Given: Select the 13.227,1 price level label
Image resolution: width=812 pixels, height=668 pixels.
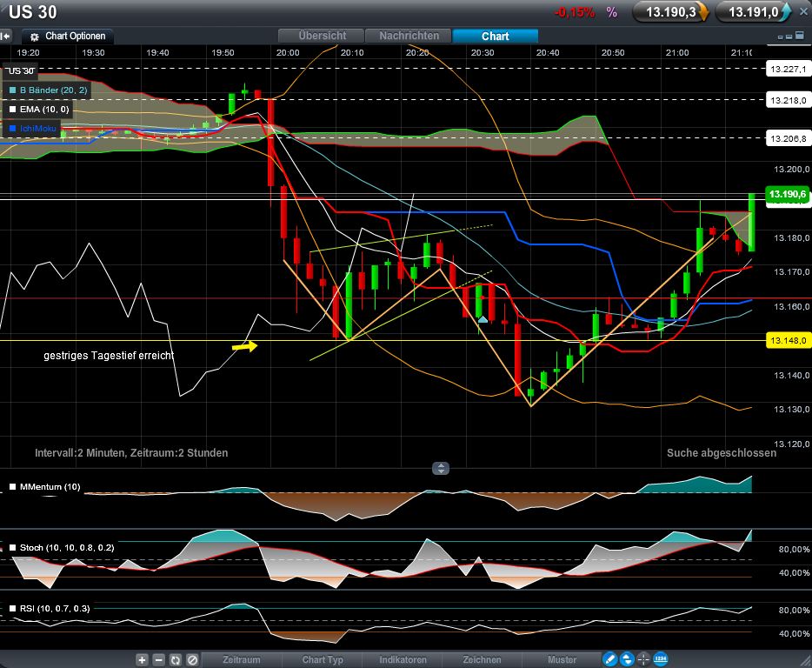Looking at the screenshot, I should 788,69.
